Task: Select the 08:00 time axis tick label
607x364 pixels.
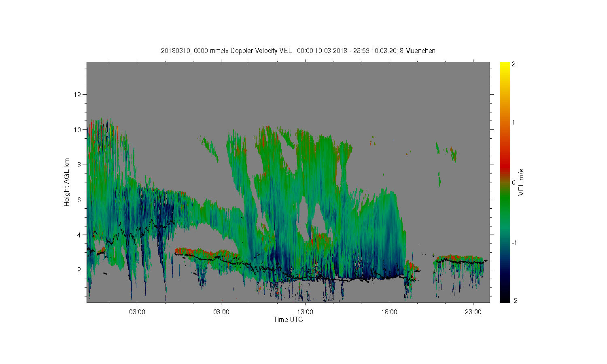Action: pyautogui.click(x=221, y=312)
